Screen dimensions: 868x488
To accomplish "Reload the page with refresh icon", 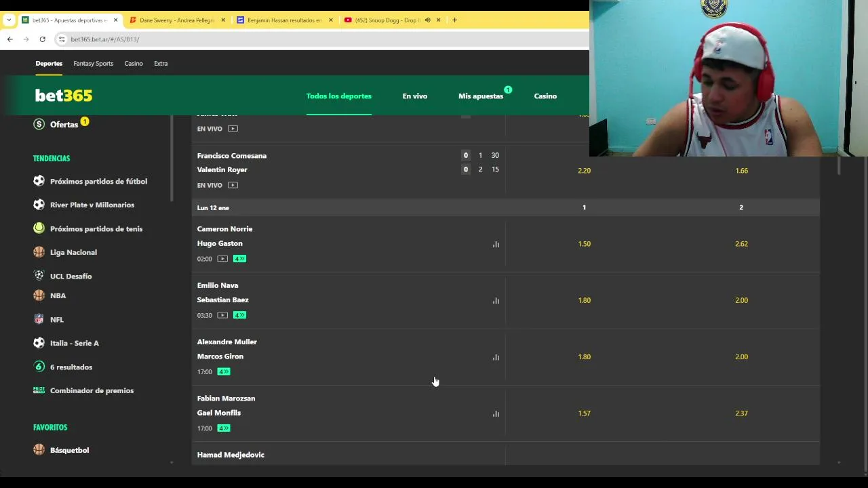I will point(42,39).
